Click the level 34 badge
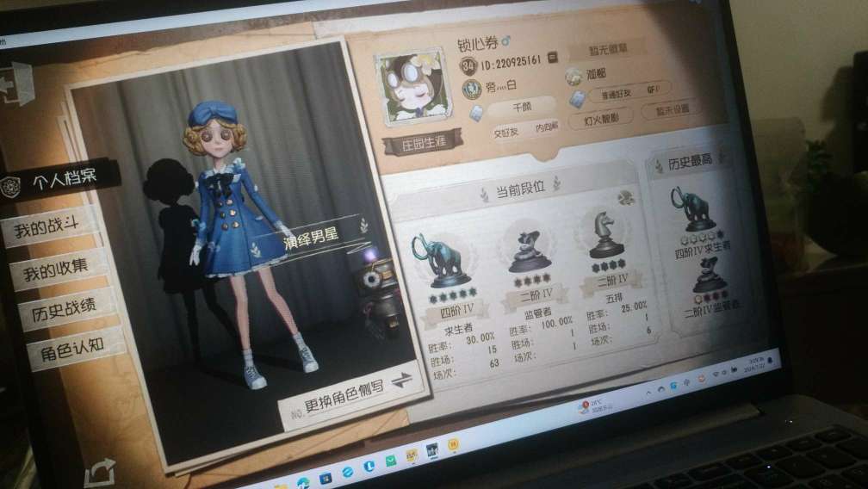The image size is (868, 489). click(468, 66)
